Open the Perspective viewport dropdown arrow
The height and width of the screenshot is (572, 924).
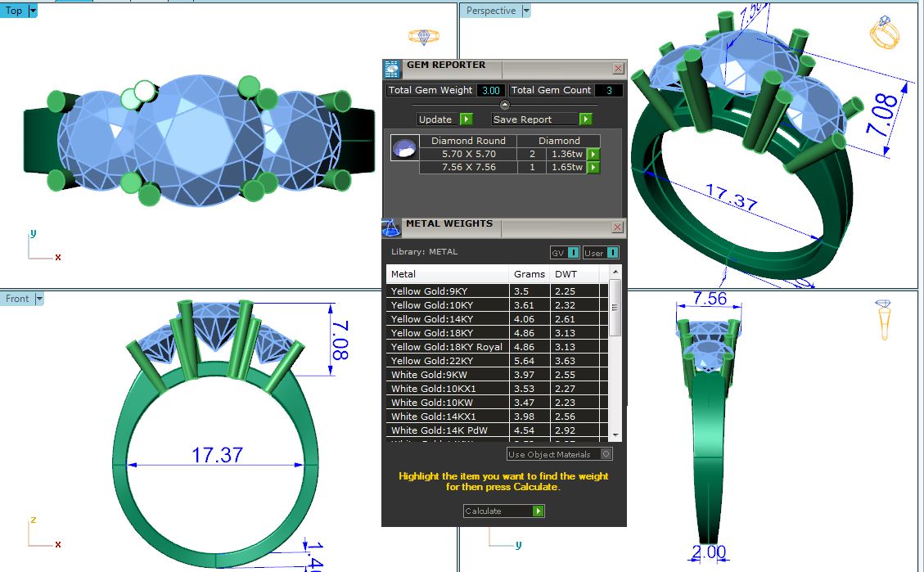pos(526,11)
